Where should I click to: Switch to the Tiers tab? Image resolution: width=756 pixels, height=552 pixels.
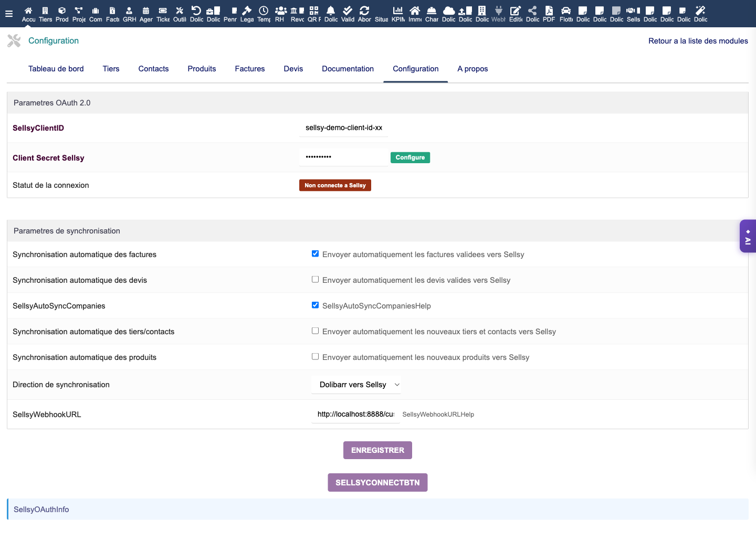(111, 69)
